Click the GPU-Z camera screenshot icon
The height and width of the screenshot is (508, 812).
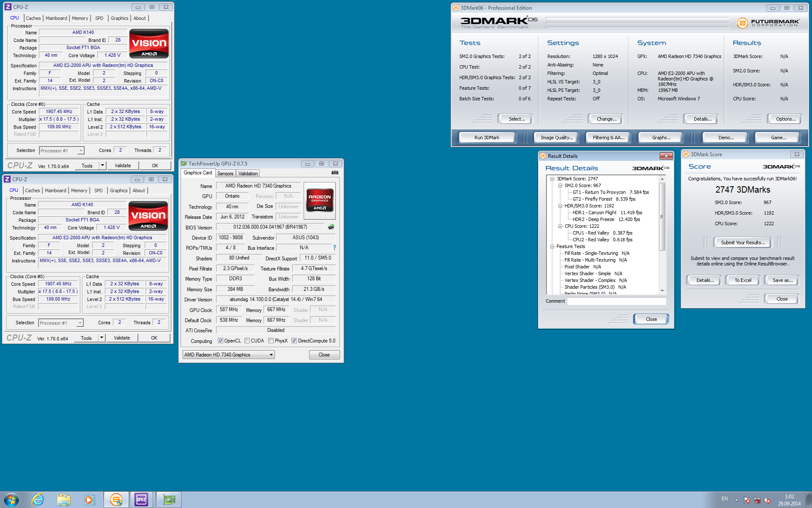pyautogui.click(x=335, y=173)
